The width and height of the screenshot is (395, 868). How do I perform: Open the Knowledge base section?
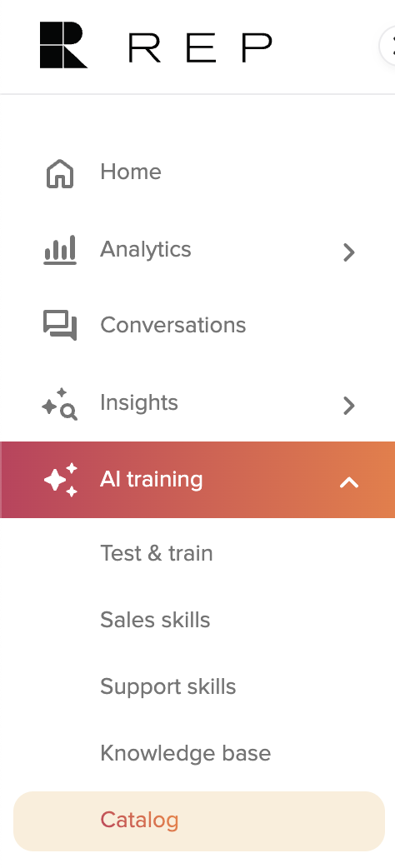[186, 753]
